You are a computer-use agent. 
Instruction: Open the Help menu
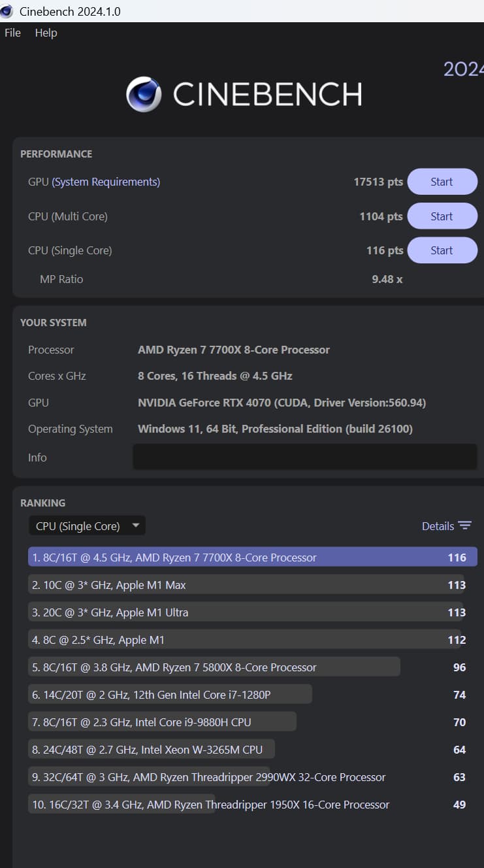click(46, 33)
